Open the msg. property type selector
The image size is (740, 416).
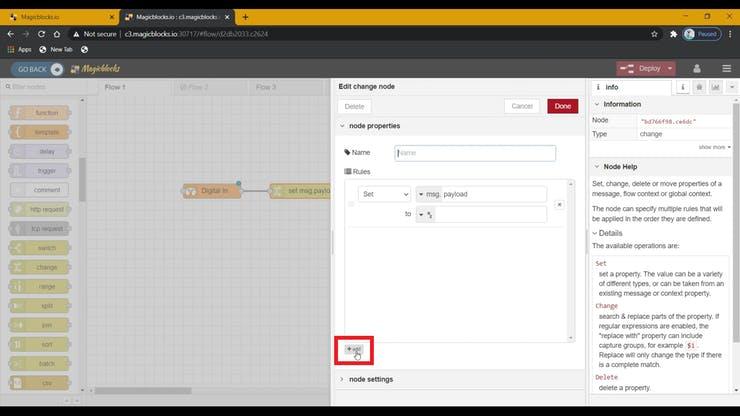pos(422,194)
